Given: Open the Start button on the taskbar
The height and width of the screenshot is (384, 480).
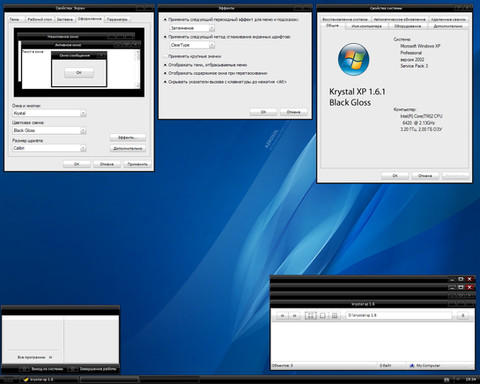Looking at the screenshot, I should click(x=9, y=379).
